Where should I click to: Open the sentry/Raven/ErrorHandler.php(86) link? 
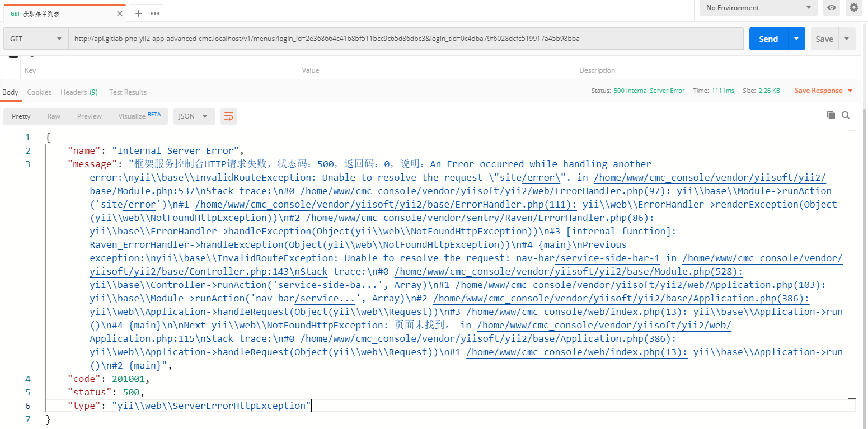tap(480, 218)
